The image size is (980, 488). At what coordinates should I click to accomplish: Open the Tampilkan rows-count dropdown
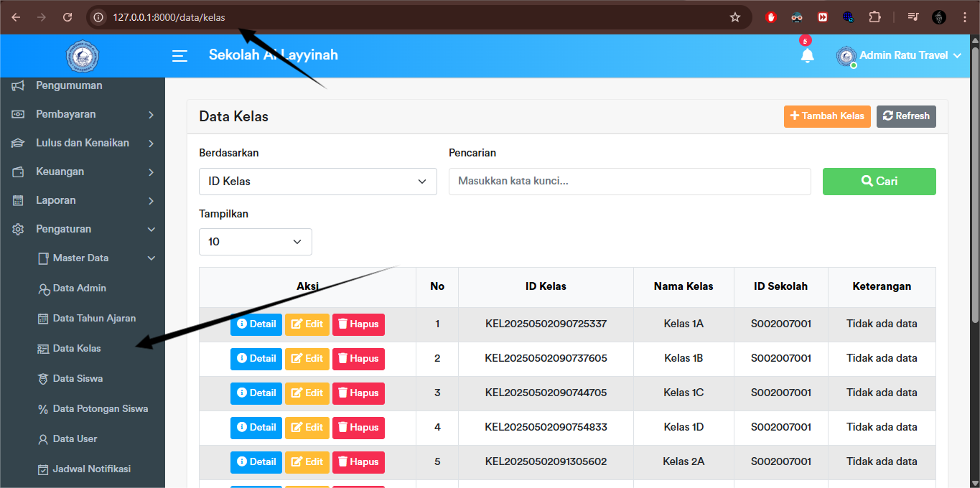tap(255, 242)
